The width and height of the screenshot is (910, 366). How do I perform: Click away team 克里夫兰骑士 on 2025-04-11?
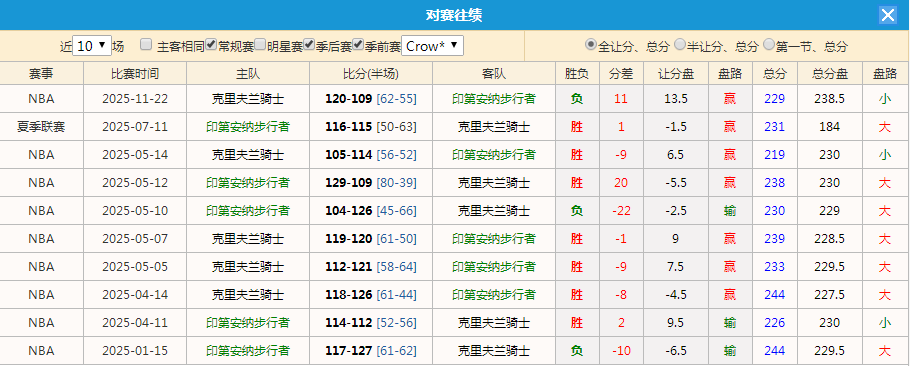[x=494, y=322]
